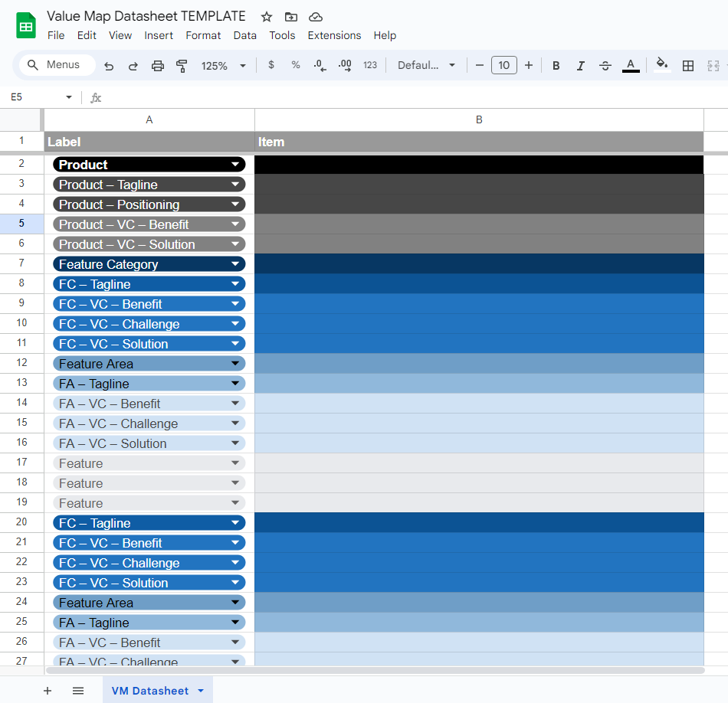Click the add new sheet plus button
The image size is (728, 703).
pos(48,691)
